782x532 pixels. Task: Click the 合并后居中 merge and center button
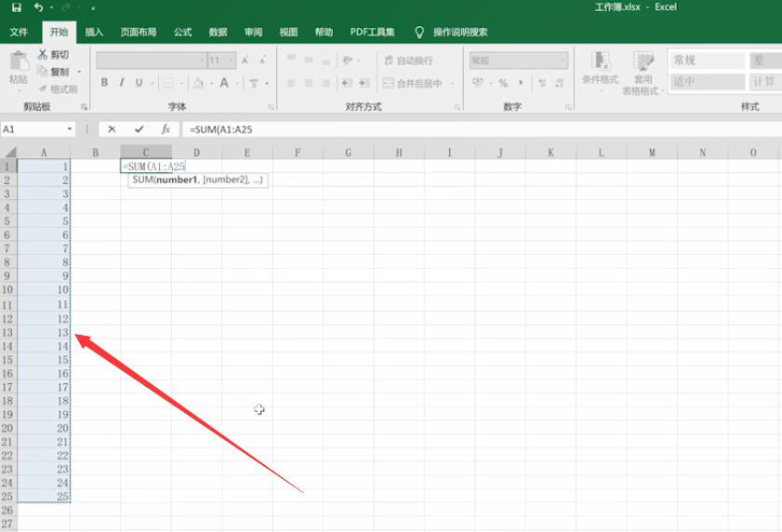(x=413, y=84)
